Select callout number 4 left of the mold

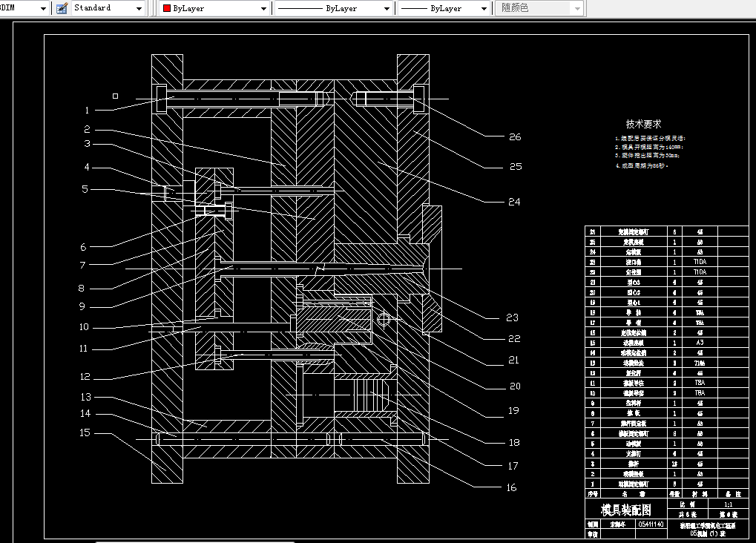pos(87,168)
